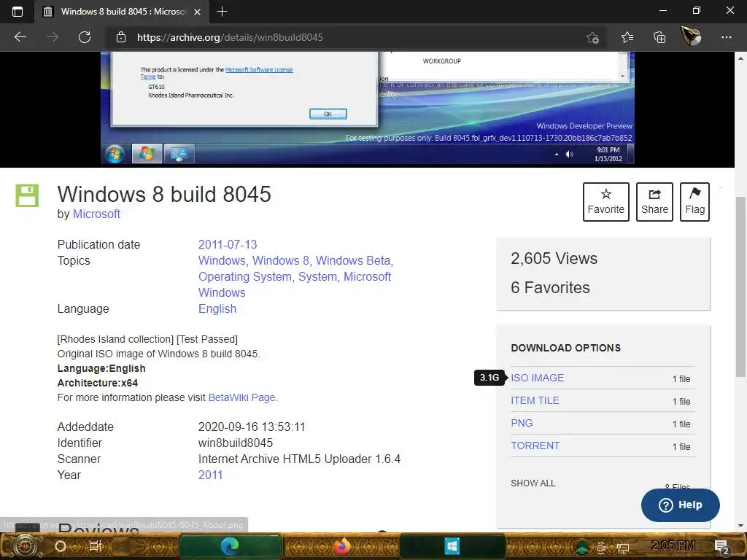Click the 6 Favorites text
Image resolution: width=747 pixels, height=560 pixels.
pyautogui.click(x=550, y=287)
